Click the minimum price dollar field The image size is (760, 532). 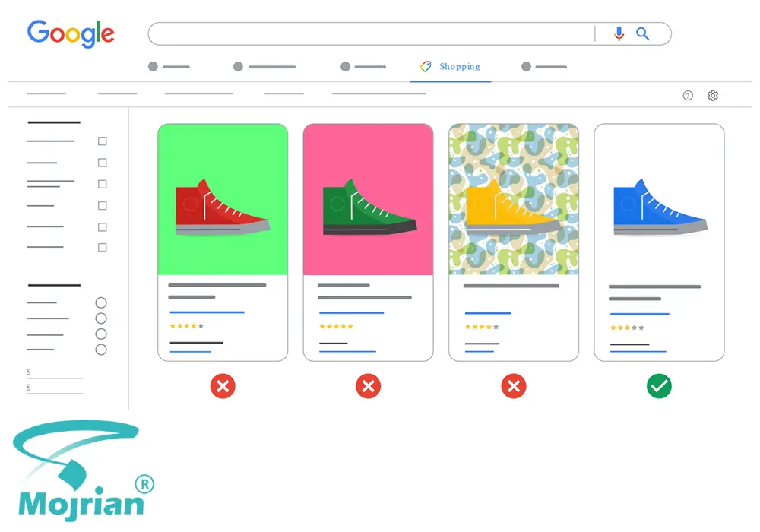(x=54, y=372)
